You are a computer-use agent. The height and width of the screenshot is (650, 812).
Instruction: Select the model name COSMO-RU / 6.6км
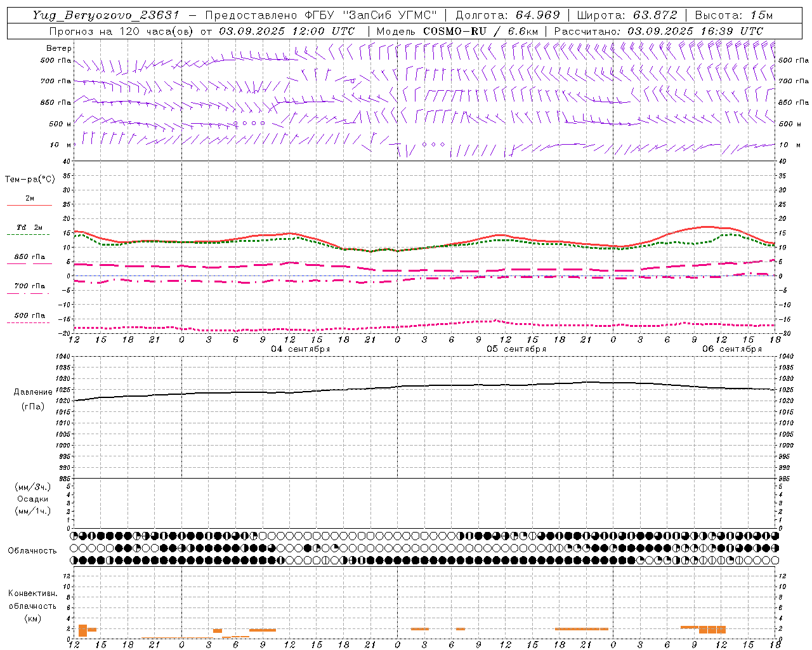(481, 31)
